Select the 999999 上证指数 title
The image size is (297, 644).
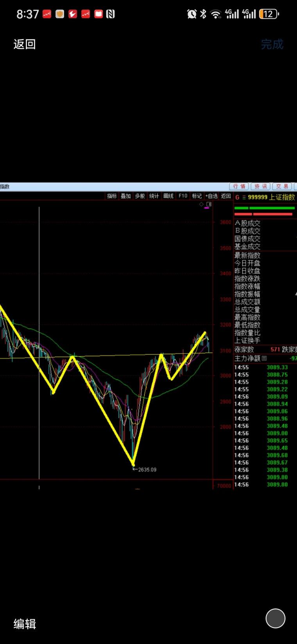(271, 197)
